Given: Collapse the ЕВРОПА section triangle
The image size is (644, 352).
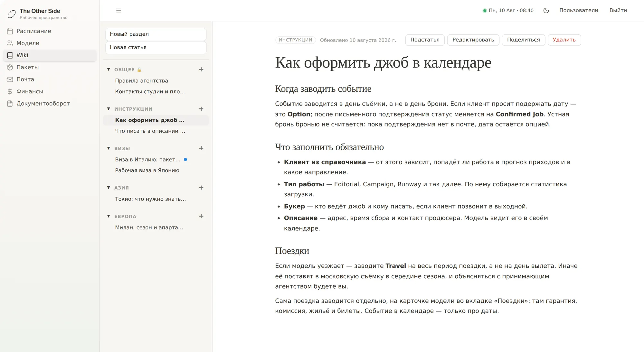Looking at the screenshot, I should 109,216.
